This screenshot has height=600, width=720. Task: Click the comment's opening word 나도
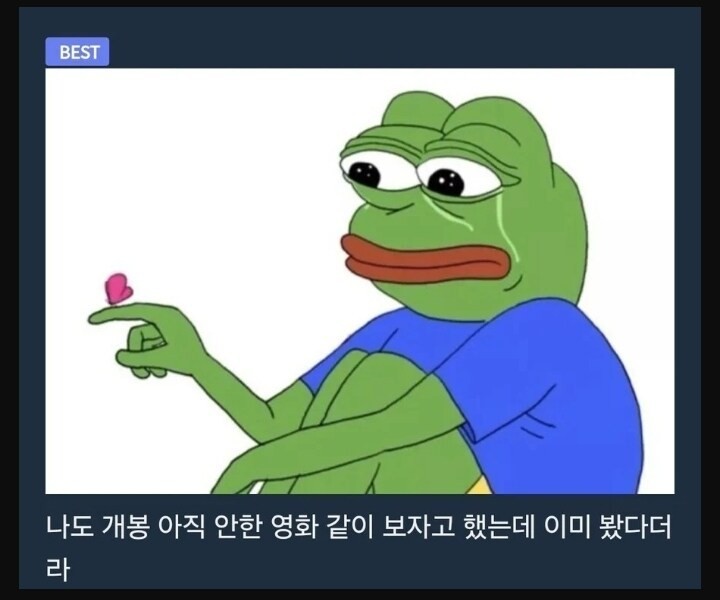[x=70, y=527]
